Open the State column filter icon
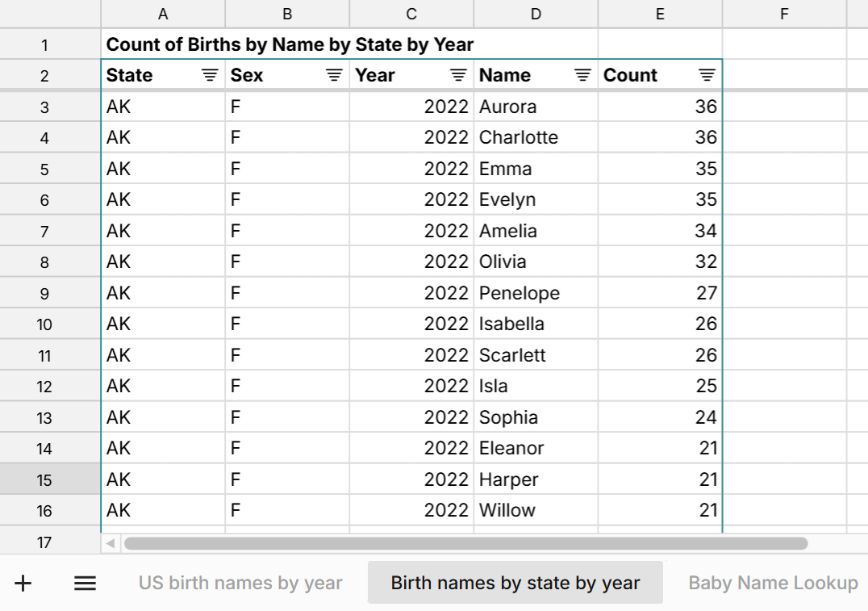The width and height of the screenshot is (868, 611). pyautogui.click(x=209, y=75)
